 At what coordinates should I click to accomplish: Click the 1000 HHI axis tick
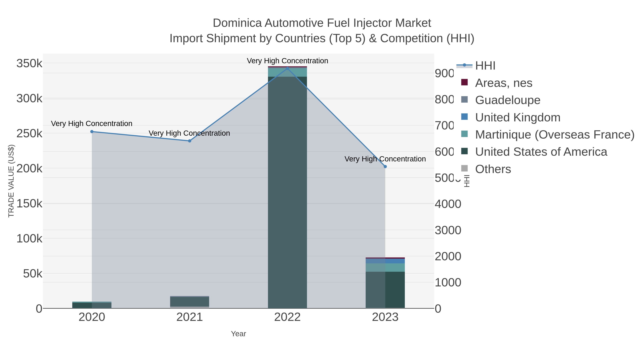point(448,283)
